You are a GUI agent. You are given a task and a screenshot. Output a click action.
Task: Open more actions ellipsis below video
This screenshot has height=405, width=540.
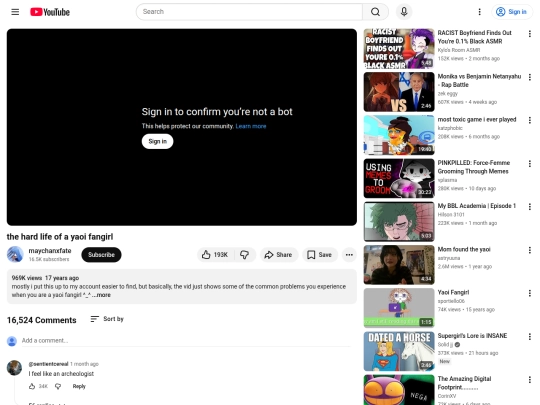[349, 255]
